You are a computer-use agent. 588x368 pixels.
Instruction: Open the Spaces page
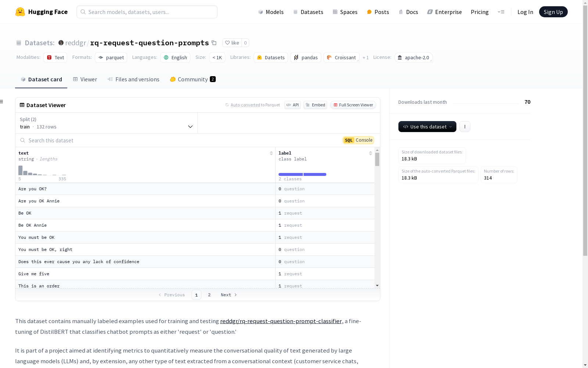[345, 12]
